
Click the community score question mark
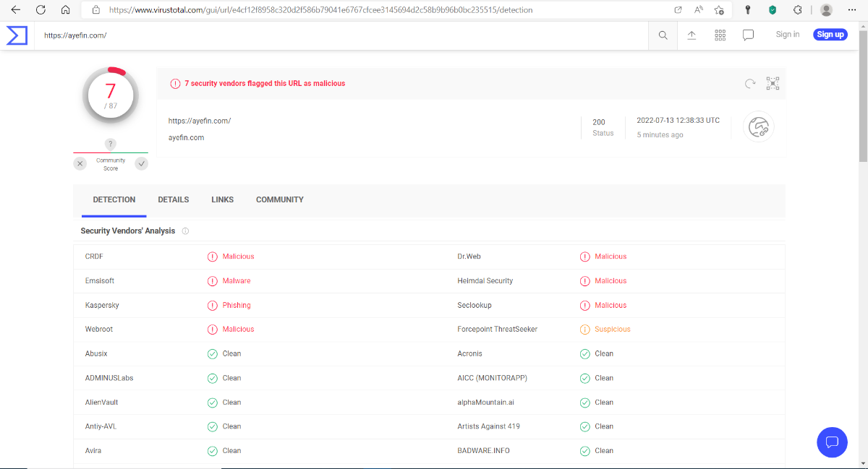[x=111, y=144]
